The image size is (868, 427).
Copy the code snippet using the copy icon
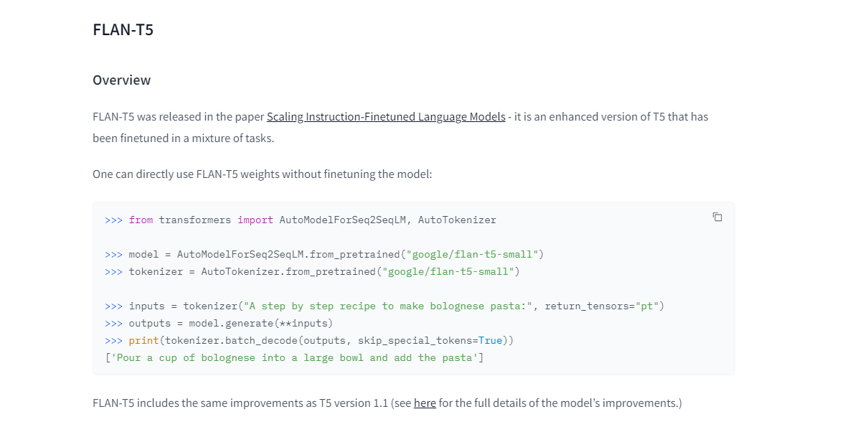pyautogui.click(x=717, y=217)
